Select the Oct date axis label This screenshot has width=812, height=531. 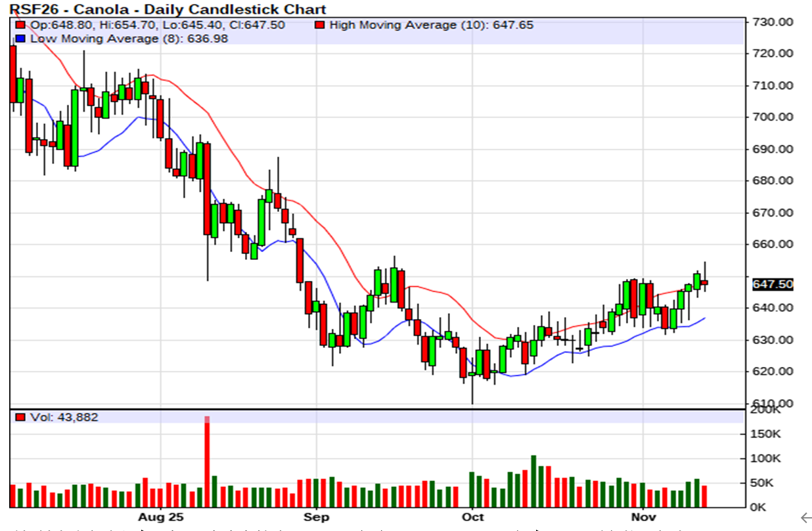pos(472,517)
